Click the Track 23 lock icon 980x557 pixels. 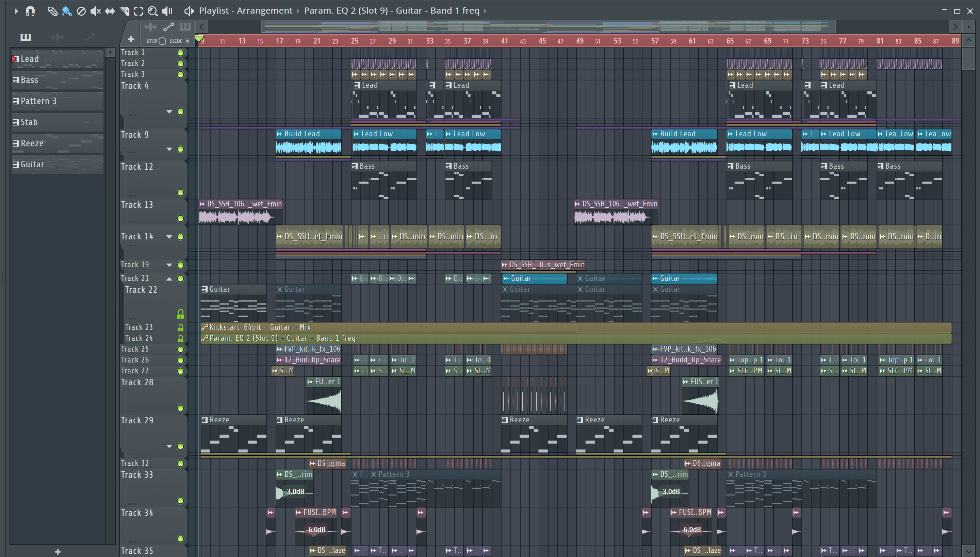tap(181, 327)
